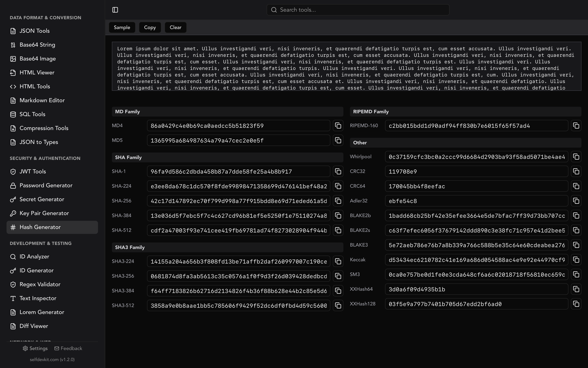588x368 pixels.
Task: Launch the Password Generator
Action: (52, 185)
